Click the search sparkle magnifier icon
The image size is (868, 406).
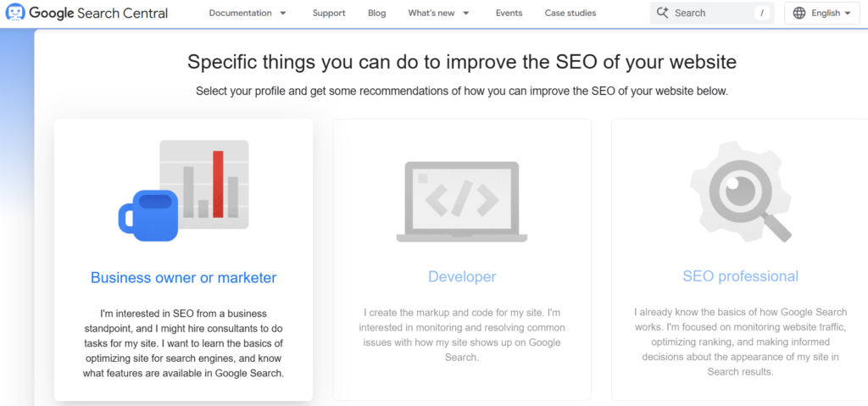pyautogui.click(x=663, y=13)
